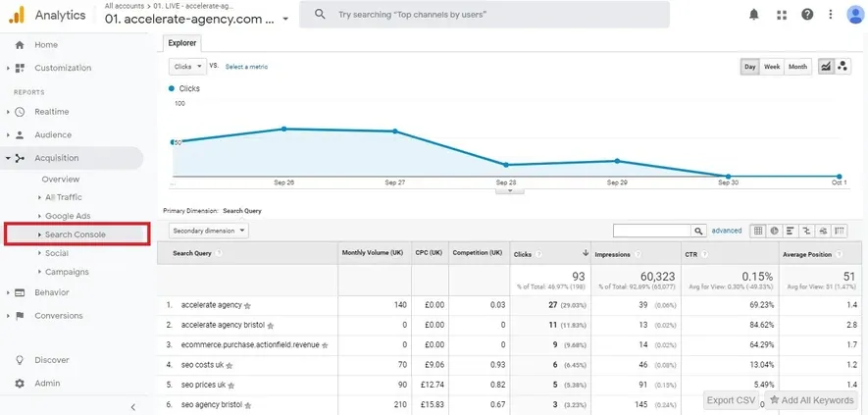The image size is (868, 415).
Task: Set chart granularity to Month
Action: click(797, 67)
